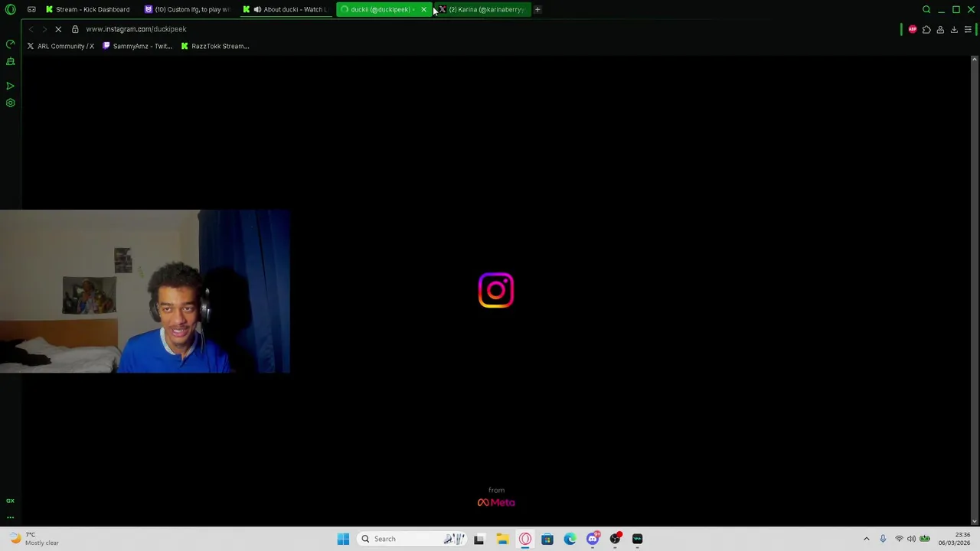980x551 pixels.
Task: Open RazzTokk Stream bookmark
Action: click(x=215, y=46)
